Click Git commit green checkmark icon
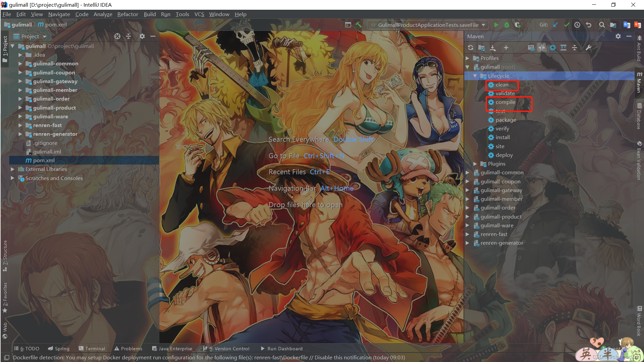The image size is (644, 362). (x=567, y=25)
